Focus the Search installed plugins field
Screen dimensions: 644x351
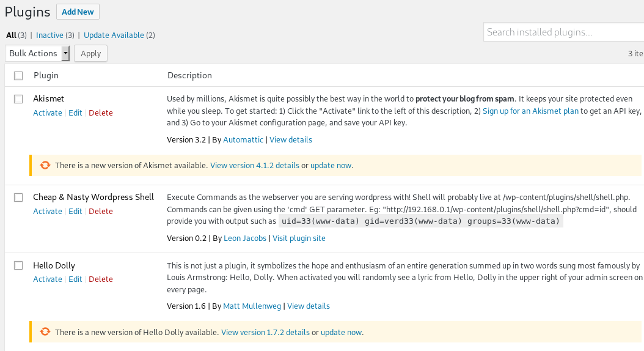pyautogui.click(x=562, y=32)
